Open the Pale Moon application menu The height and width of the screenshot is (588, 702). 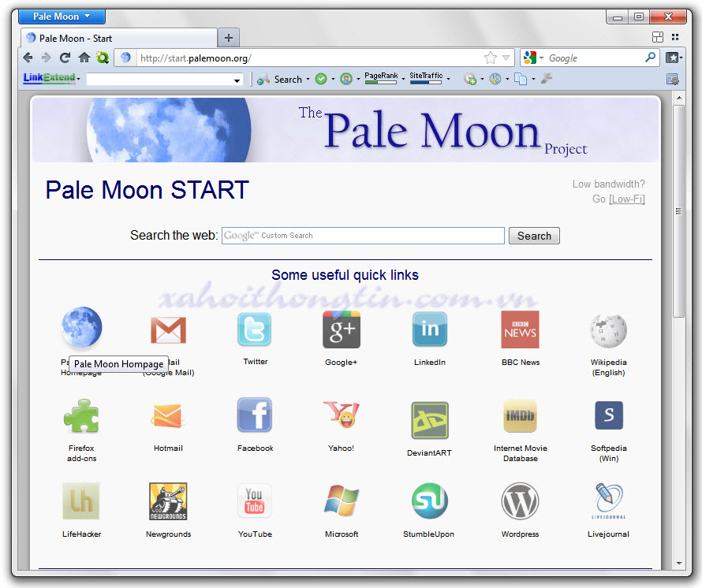tap(62, 17)
